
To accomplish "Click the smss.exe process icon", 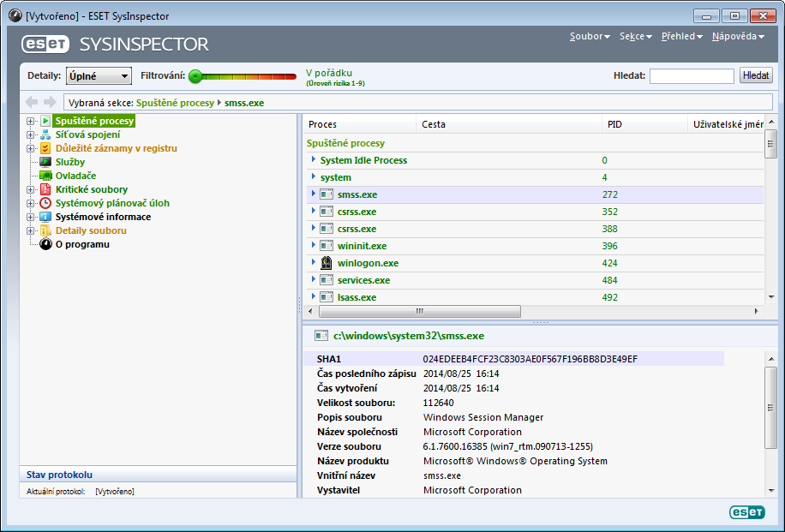I will (x=327, y=194).
